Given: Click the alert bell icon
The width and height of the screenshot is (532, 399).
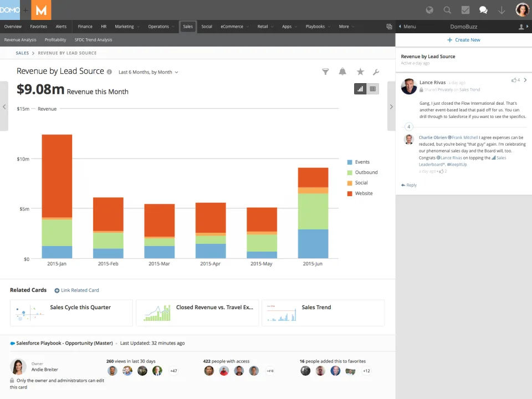Looking at the screenshot, I should tap(342, 71).
